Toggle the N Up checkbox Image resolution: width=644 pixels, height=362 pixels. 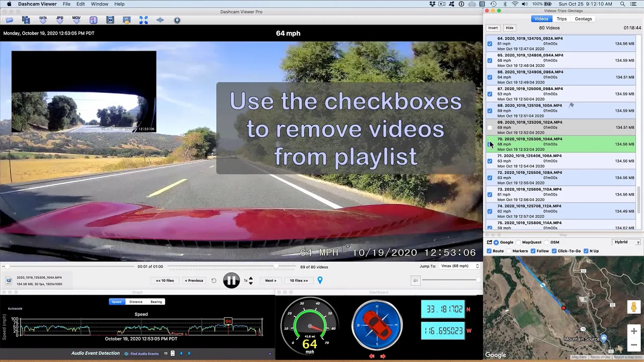click(x=586, y=251)
